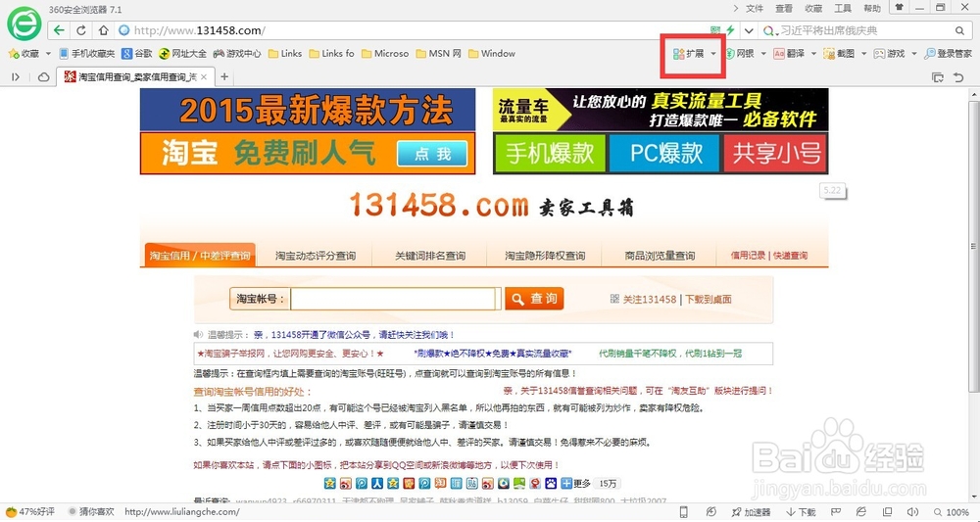Screen dimensions: 980x522
Task: Select the 淘宝隐形降权查询 tab
Action: pos(545,256)
